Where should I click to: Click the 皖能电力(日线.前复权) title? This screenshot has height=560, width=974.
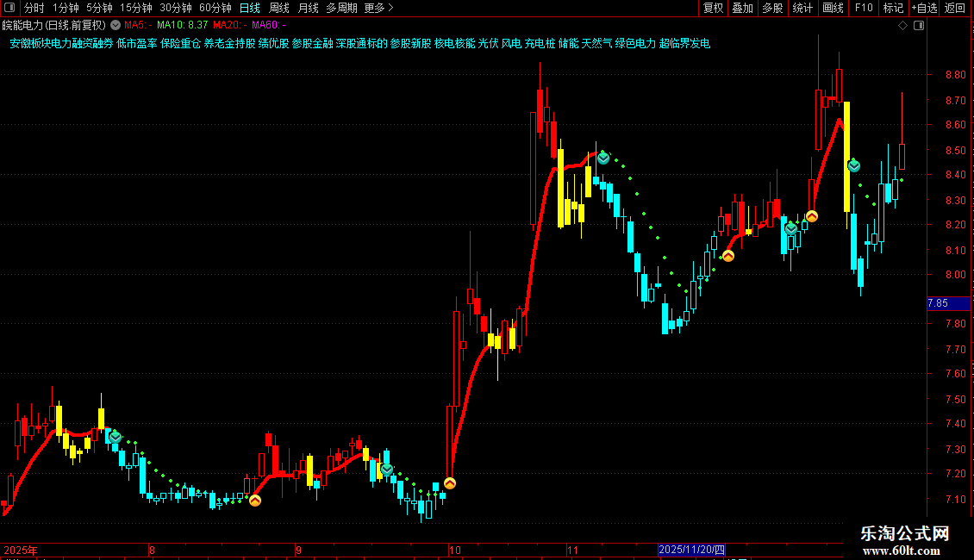54,26
